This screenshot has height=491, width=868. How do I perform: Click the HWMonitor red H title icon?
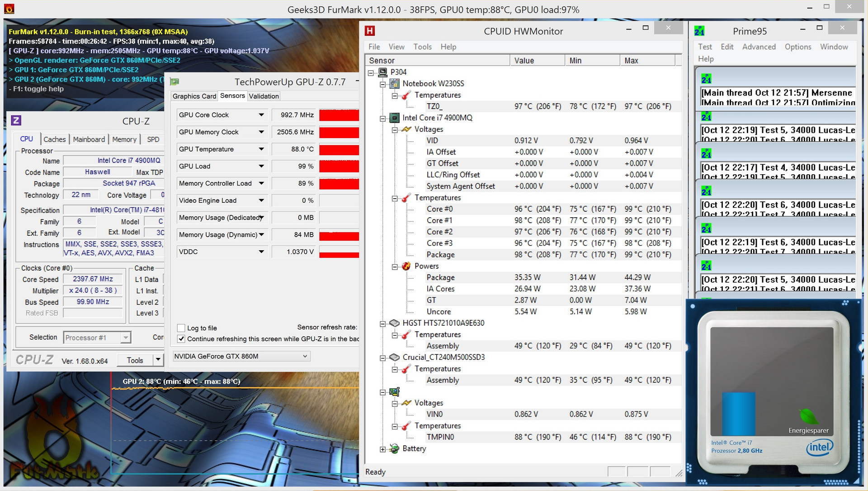click(x=370, y=31)
